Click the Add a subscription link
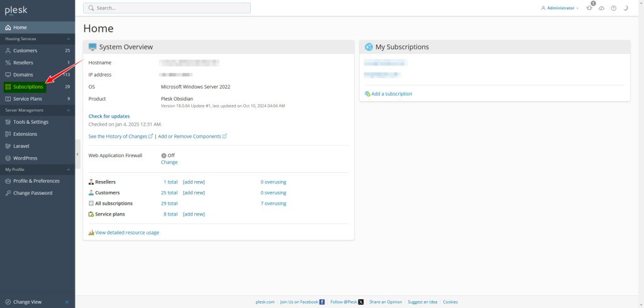Viewport: 644px width, 308px height. (x=391, y=94)
